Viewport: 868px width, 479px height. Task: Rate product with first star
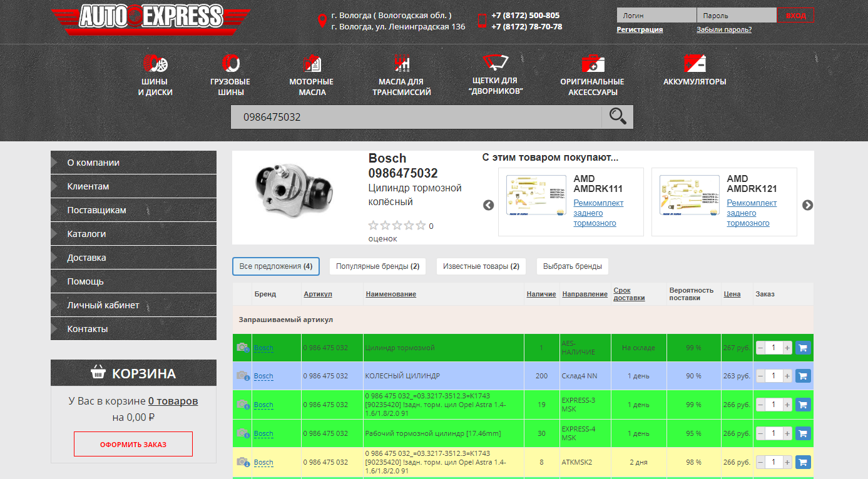click(374, 226)
